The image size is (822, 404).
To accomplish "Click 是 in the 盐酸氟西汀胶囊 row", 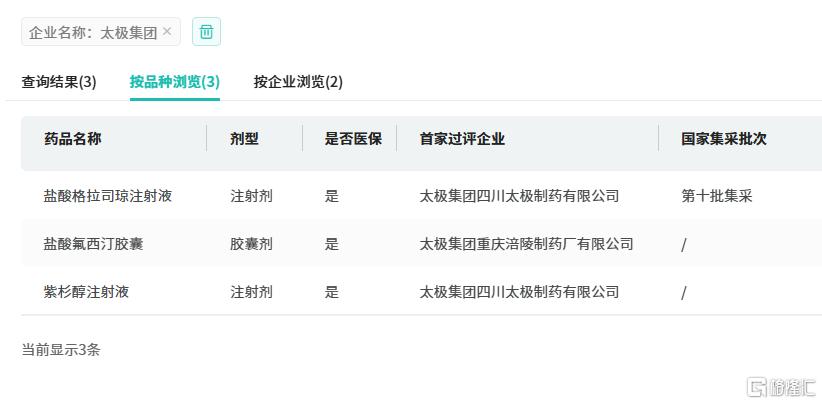I will point(332,244).
